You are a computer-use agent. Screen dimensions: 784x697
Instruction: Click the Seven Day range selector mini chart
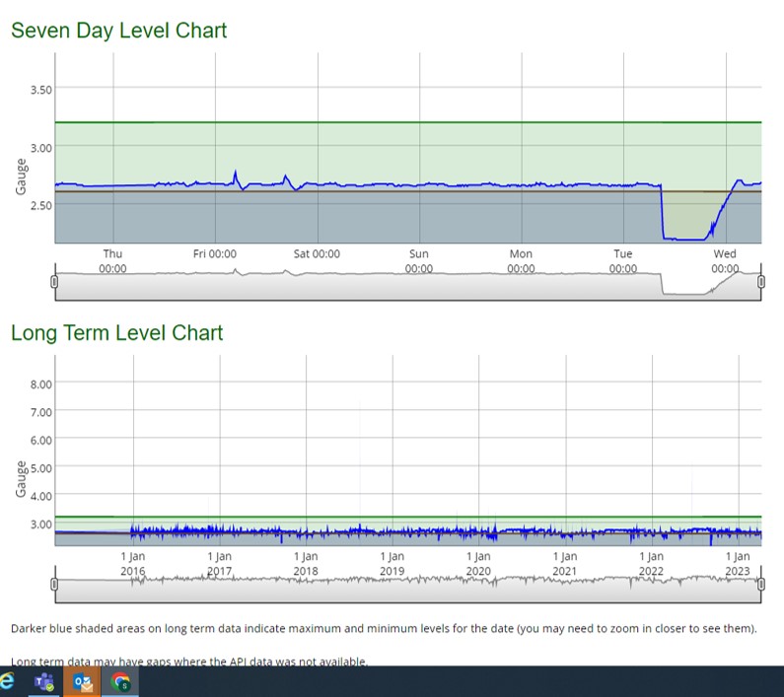408,283
